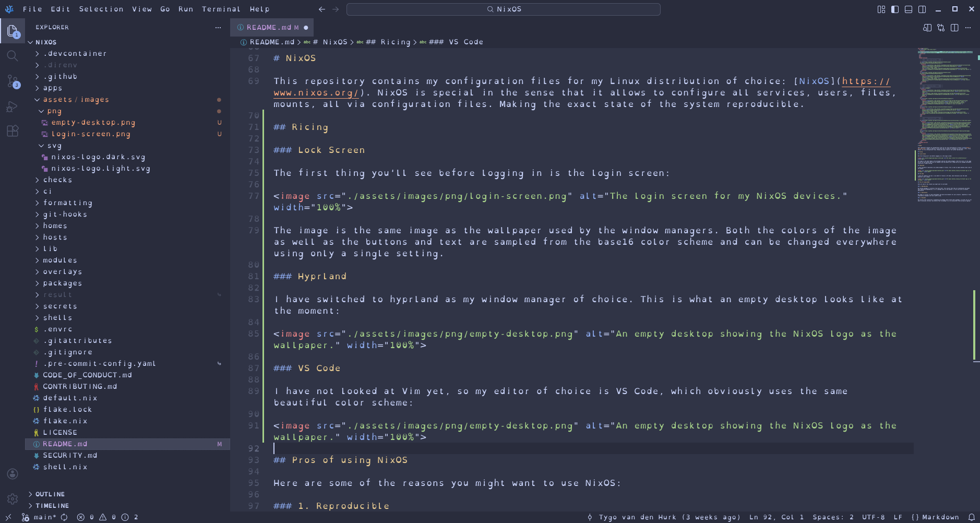
Task: Synchronize changes icon in status bar
Action: tap(64, 517)
